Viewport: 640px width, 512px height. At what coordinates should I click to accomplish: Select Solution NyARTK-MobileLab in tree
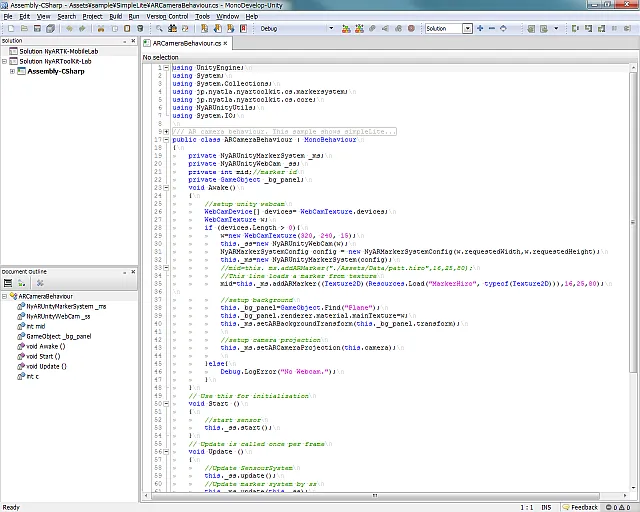coord(58,51)
